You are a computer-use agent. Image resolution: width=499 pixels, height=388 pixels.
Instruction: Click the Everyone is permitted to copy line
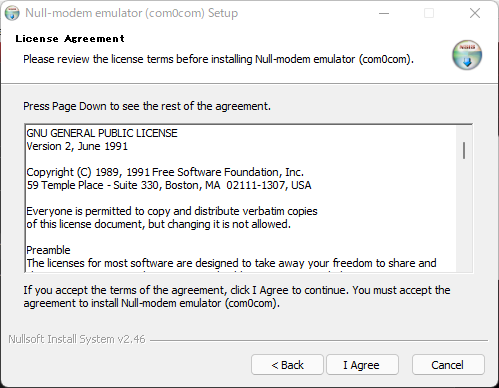(x=172, y=211)
